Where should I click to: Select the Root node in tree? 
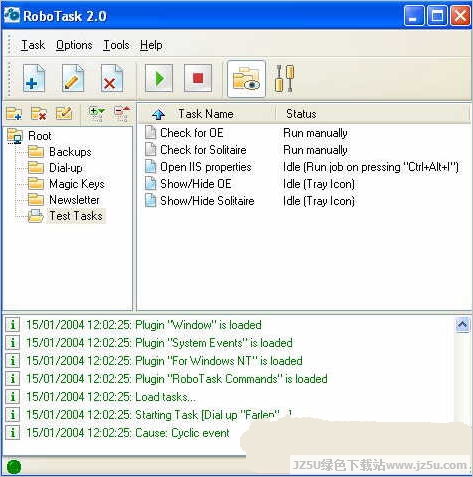pos(40,136)
